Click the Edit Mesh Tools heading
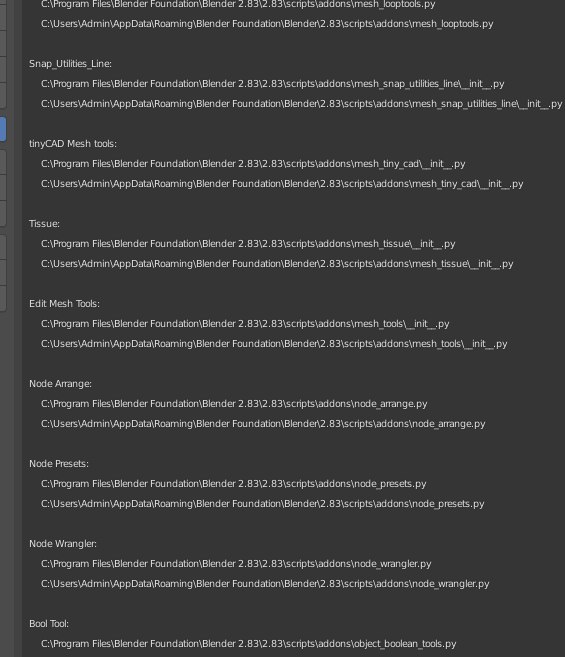The height and width of the screenshot is (657, 565). pos(65,304)
